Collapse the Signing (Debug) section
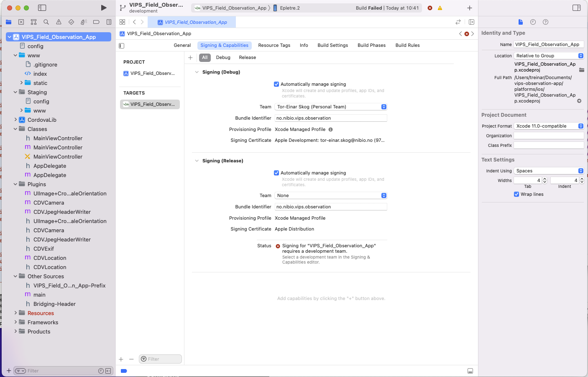Viewport: 588px width, 377px height. pyautogui.click(x=197, y=72)
